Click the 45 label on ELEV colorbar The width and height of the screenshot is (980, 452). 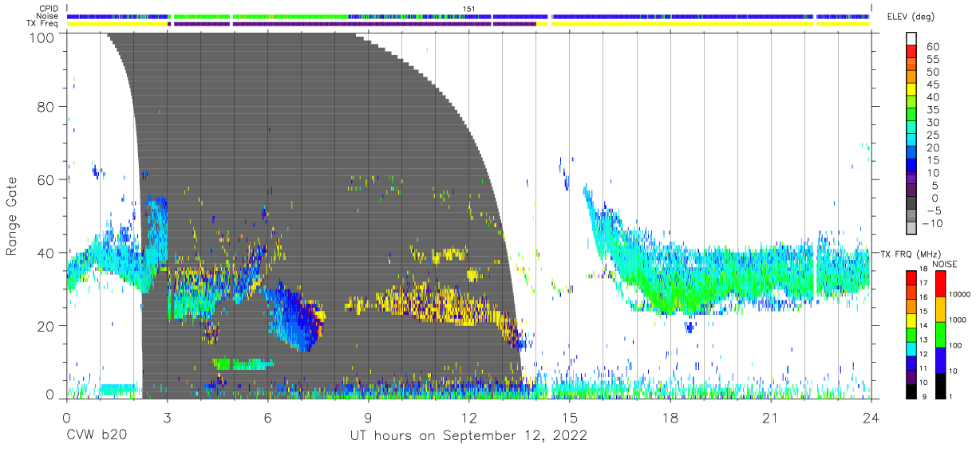point(933,85)
